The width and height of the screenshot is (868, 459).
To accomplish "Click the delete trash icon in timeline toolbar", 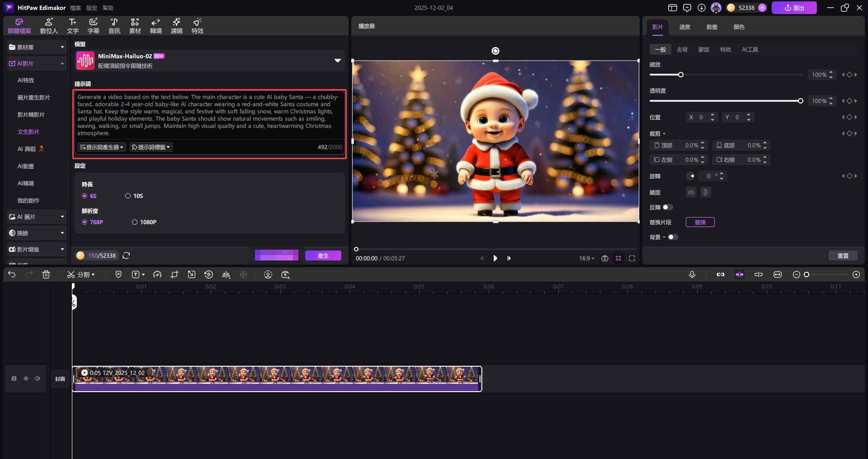I will 46,274.
